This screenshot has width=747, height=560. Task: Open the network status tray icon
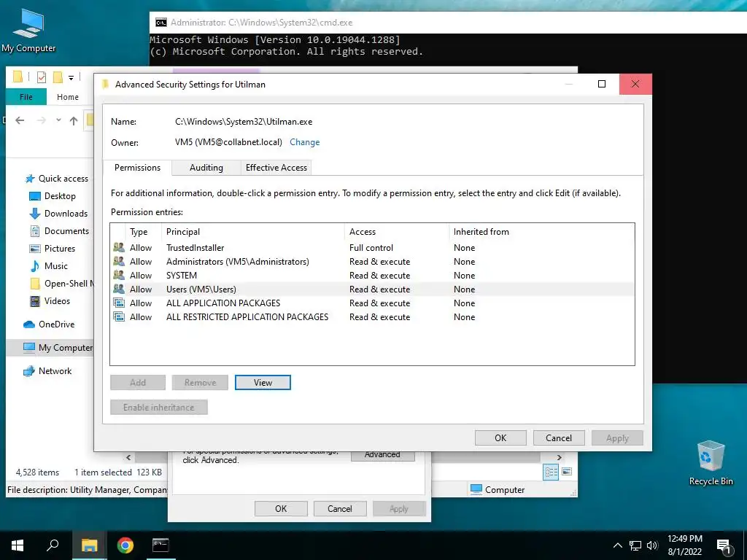coord(635,545)
